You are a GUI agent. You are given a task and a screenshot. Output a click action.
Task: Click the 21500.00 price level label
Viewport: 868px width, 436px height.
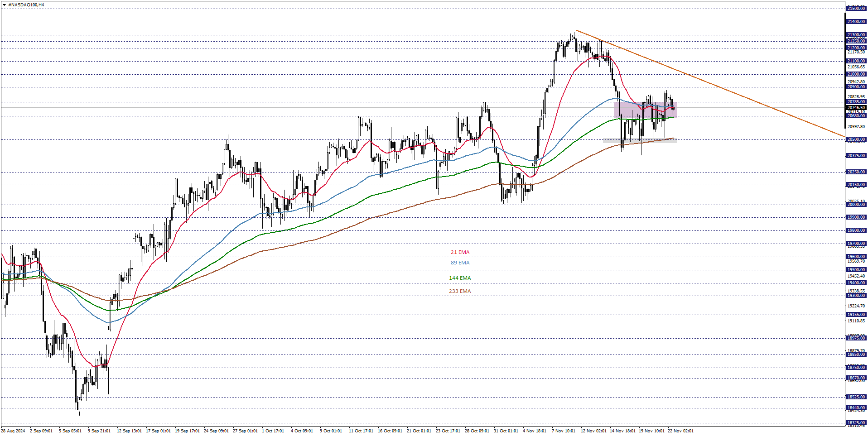pos(856,9)
